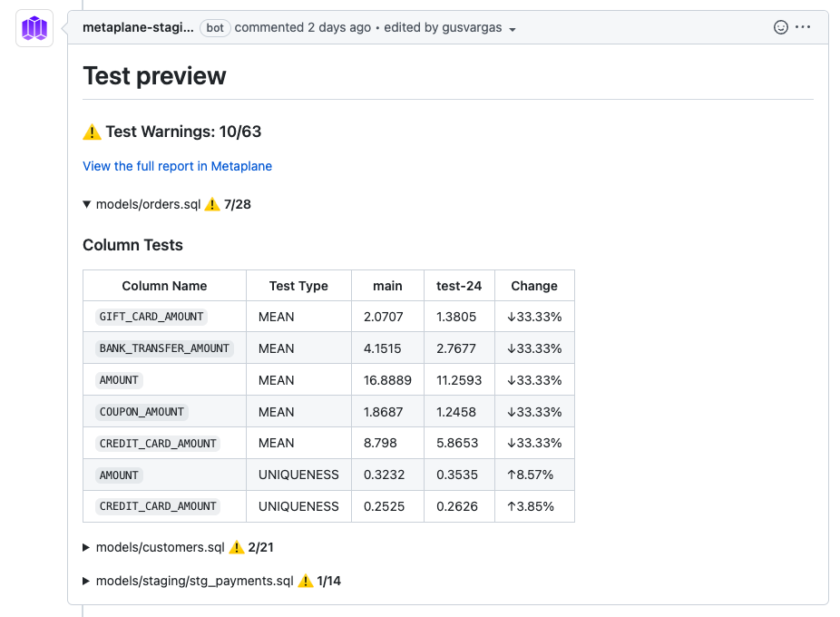Collapse the models/orders.sql section
This screenshot has width=840, height=617.
tap(86, 204)
